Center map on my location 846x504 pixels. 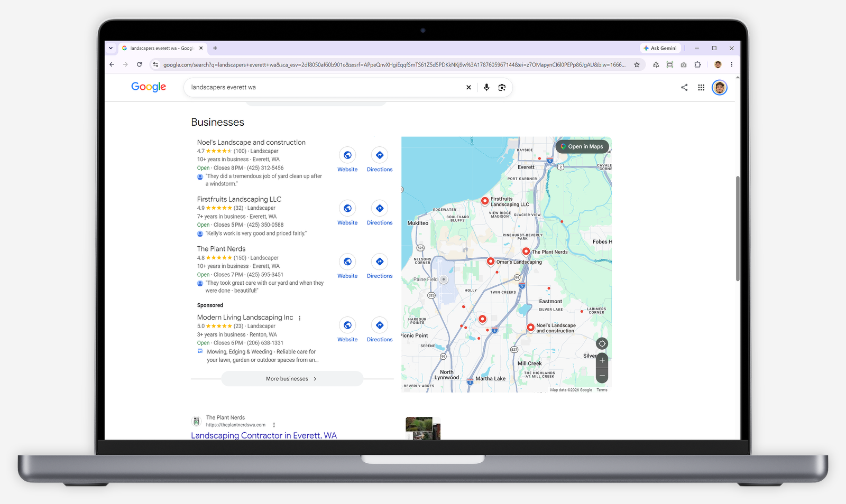point(602,343)
